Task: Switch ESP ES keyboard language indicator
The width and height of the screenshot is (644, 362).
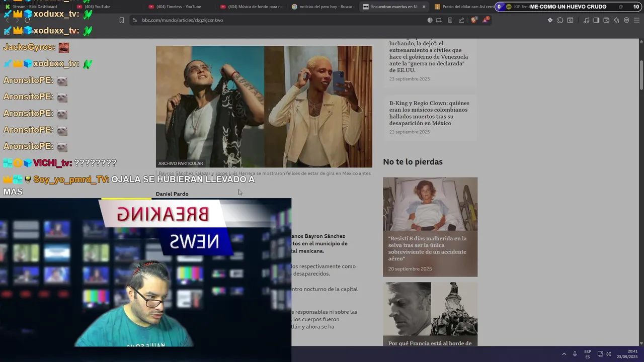Action: pyautogui.click(x=588, y=354)
